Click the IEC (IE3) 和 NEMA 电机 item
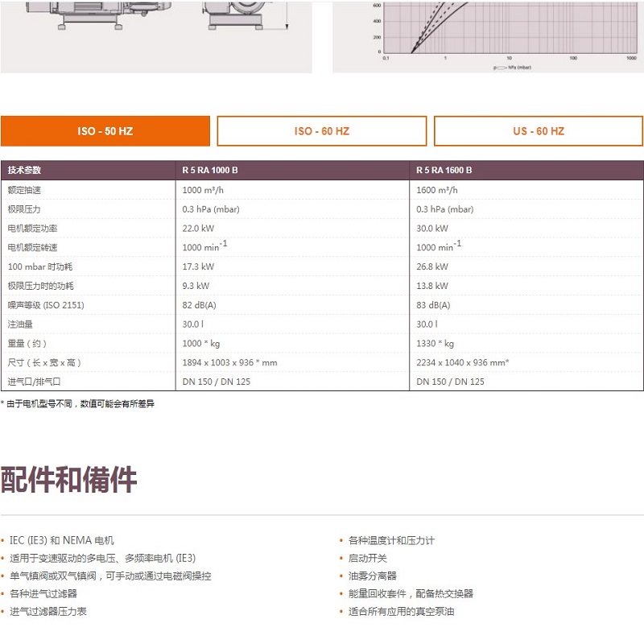644x644 pixels. coord(62,540)
